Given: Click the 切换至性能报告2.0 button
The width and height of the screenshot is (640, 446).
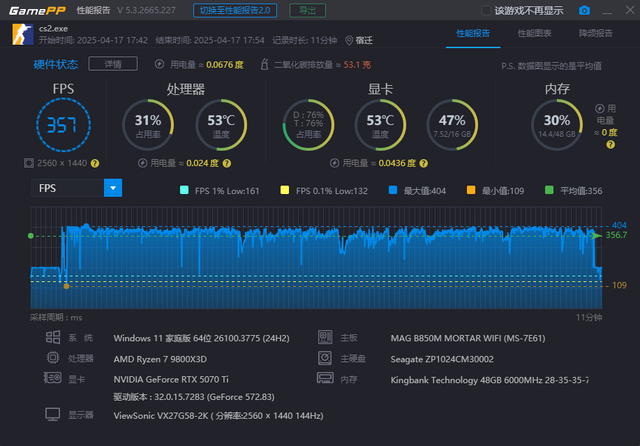Looking at the screenshot, I should tap(235, 10).
